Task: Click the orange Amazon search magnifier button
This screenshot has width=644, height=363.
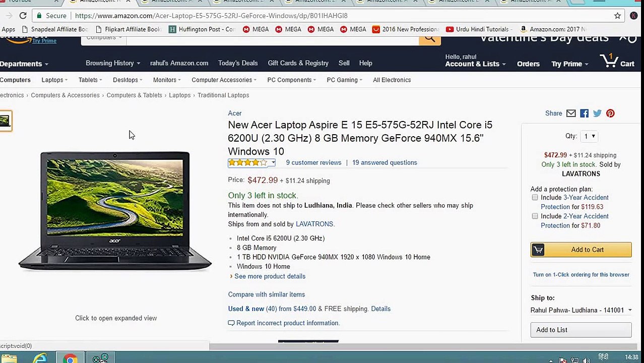Action: [430, 39]
